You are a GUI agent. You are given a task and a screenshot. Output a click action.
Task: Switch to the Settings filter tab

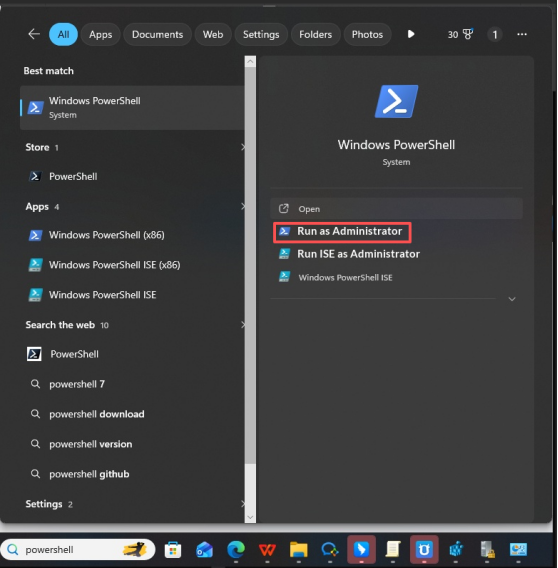261,34
